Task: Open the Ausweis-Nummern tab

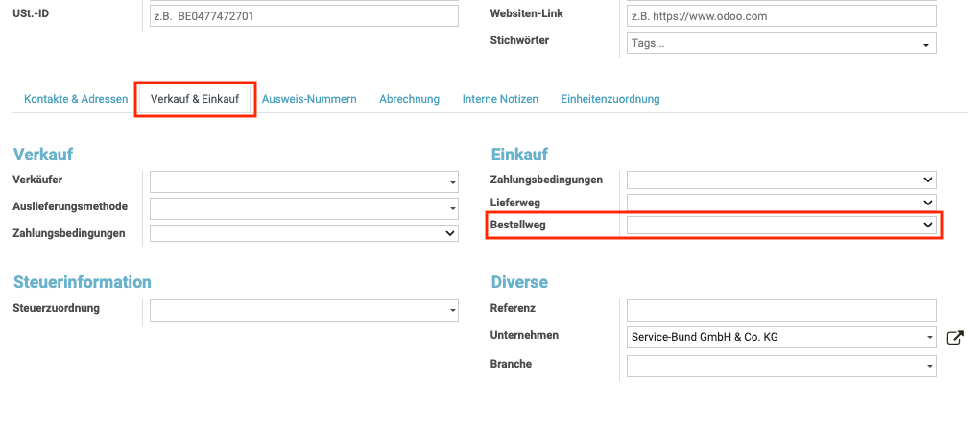Action: click(309, 99)
